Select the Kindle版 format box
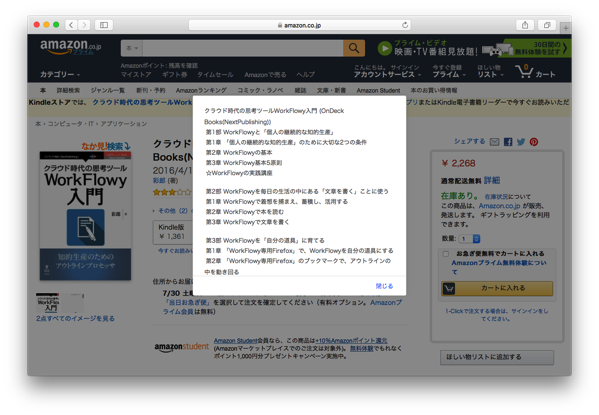The height and width of the screenshot is (415, 599). pos(173,232)
